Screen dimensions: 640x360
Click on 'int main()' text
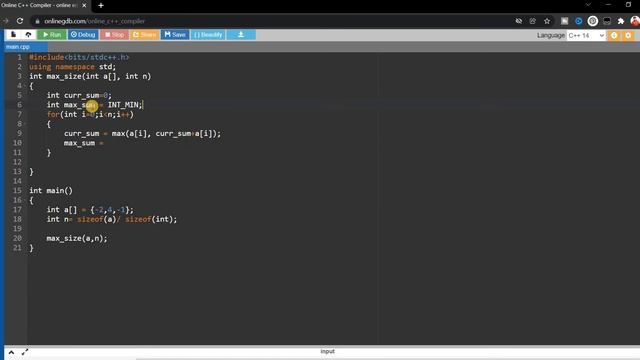click(x=51, y=191)
